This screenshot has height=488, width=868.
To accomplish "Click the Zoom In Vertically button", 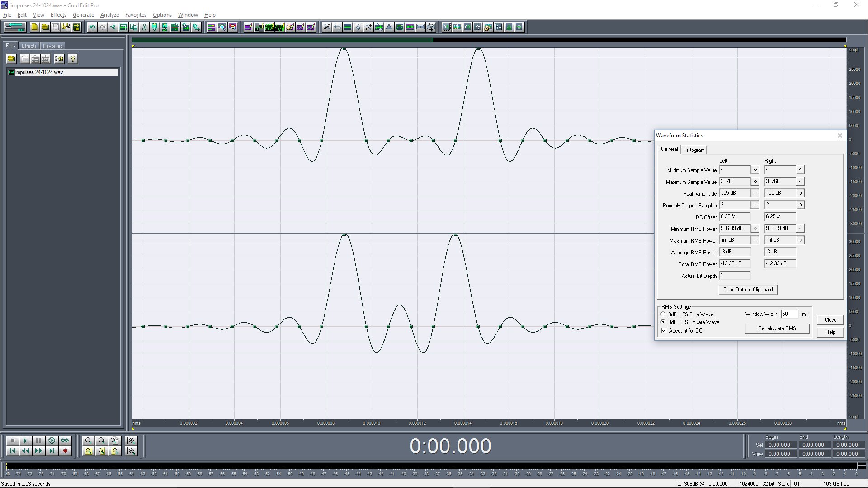I will click(x=131, y=441).
